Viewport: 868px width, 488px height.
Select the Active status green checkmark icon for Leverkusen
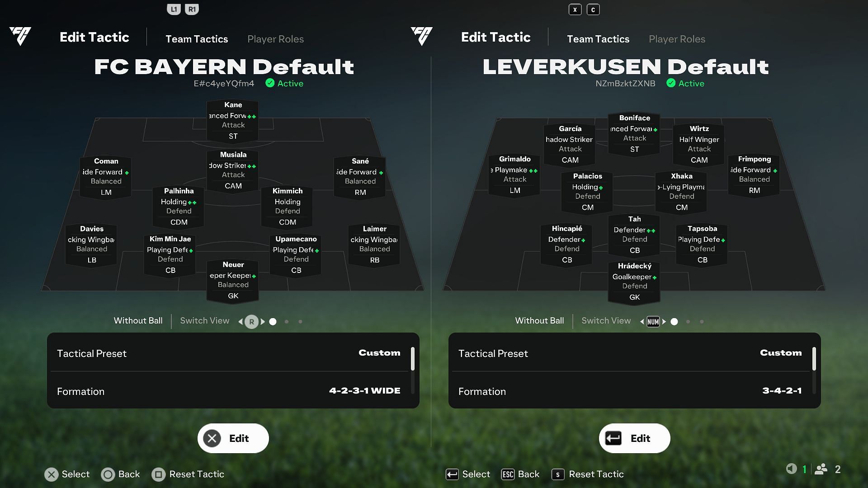[x=670, y=84]
